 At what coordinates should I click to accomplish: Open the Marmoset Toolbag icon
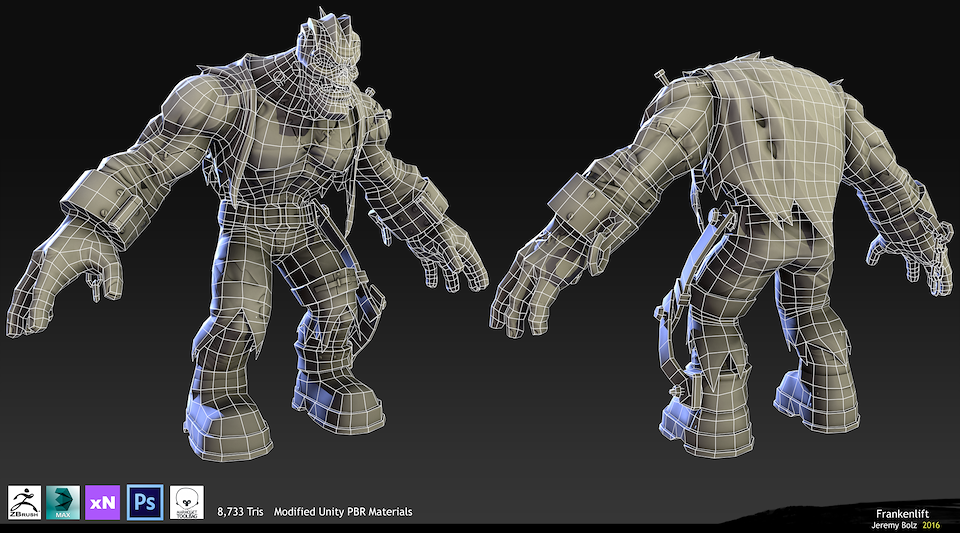(186, 501)
